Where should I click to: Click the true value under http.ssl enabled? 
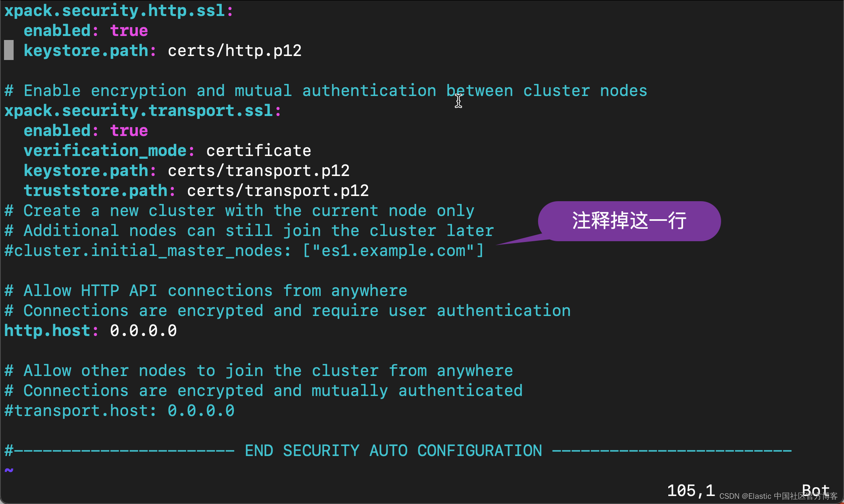[x=129, y=31]
